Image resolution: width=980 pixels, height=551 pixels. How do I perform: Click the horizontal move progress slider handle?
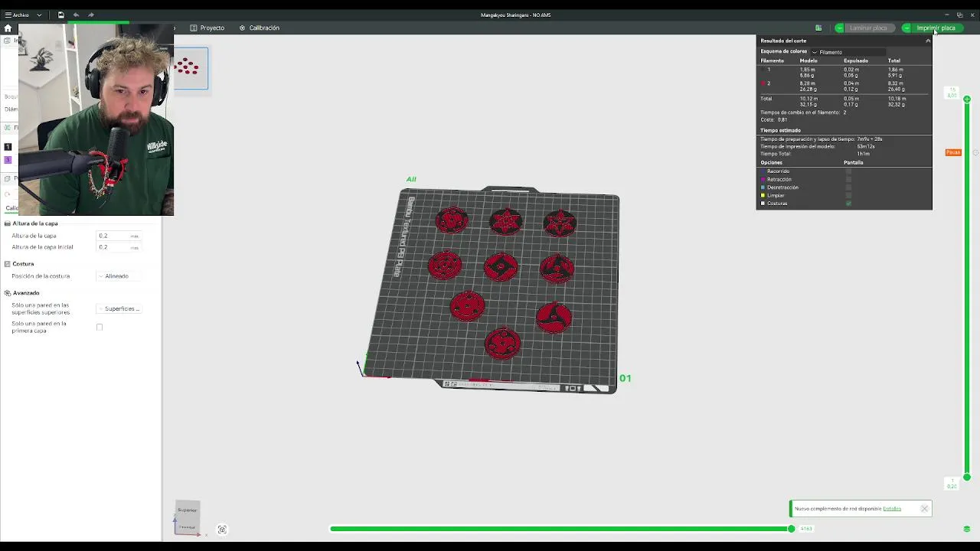792,529
